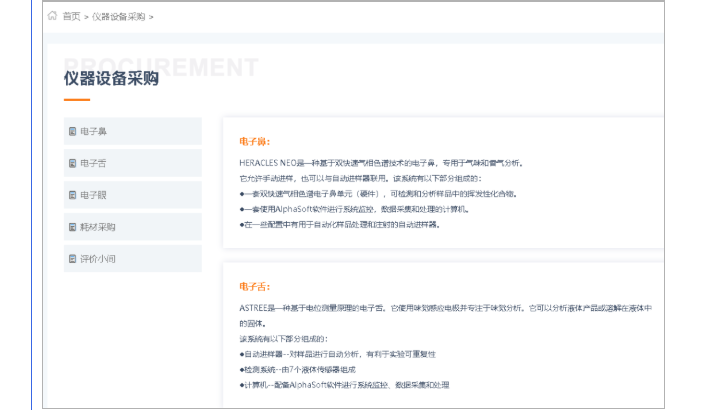Click the document icon beside 耗材采购
The height and width of the screenshot is (410, 704).
coord(72,227)
